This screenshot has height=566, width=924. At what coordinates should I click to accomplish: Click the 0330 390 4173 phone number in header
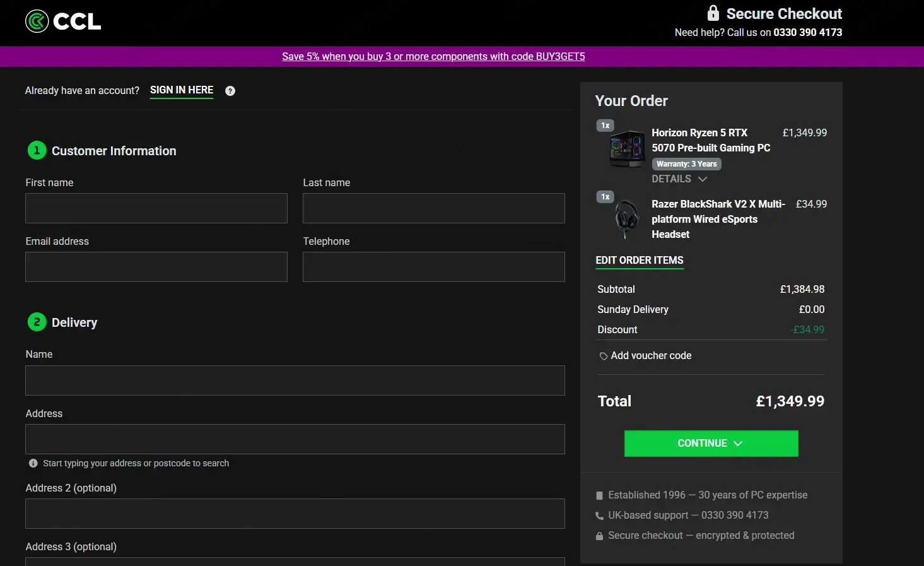pyautogui.click(x=808, y=32)
